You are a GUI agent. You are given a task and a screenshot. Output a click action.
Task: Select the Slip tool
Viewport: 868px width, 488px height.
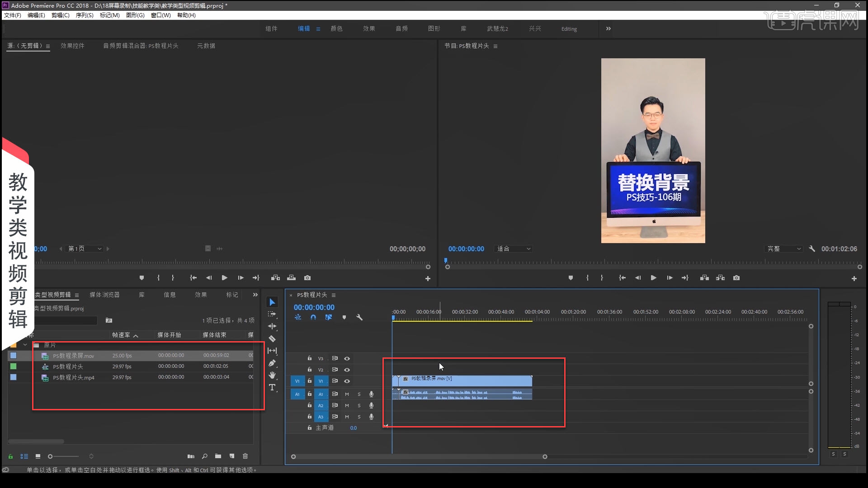pyautogui.click(x=272, y=351)
